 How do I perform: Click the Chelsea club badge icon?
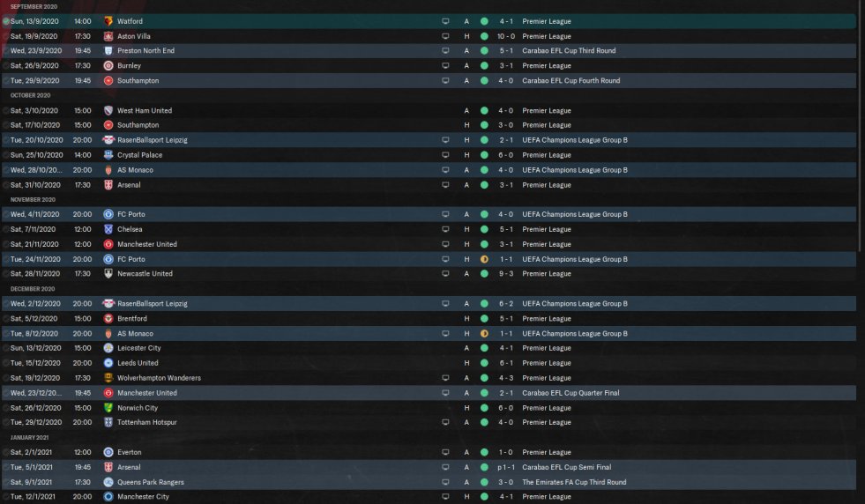108,229
